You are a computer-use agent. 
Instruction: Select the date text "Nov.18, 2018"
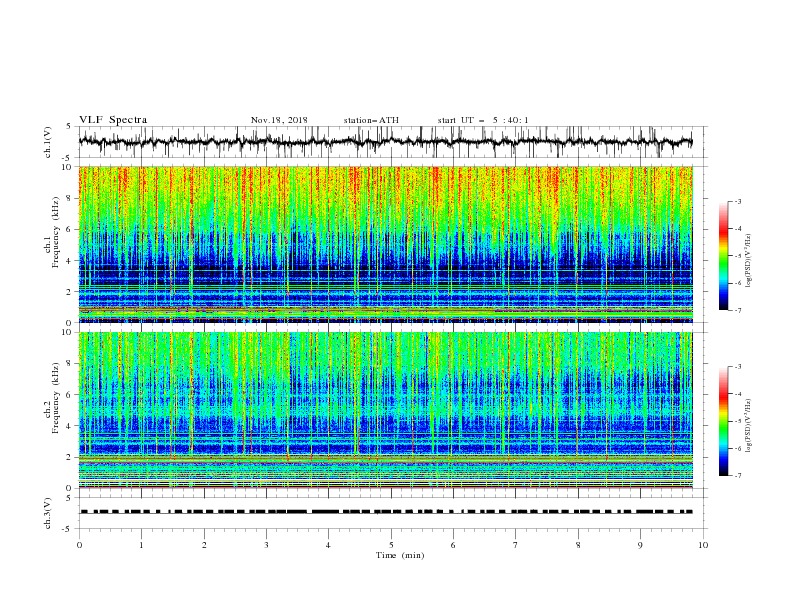(279, 120)
